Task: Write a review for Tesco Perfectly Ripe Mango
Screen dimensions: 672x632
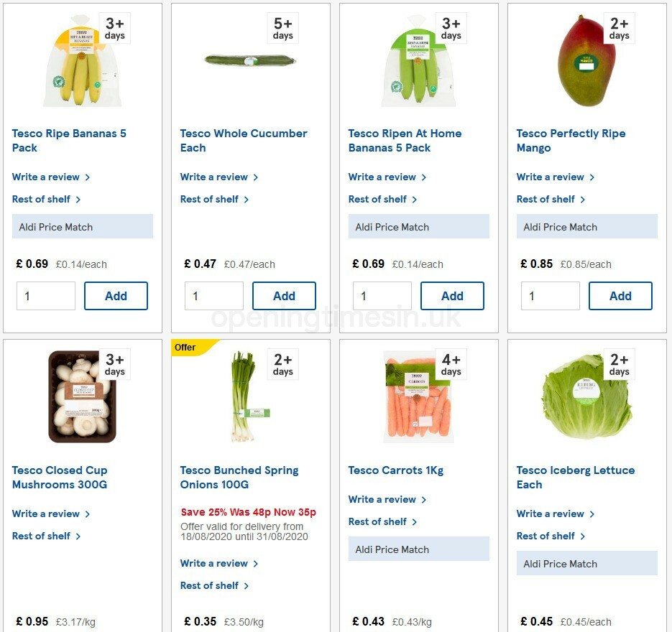Action: click(551, 177)
